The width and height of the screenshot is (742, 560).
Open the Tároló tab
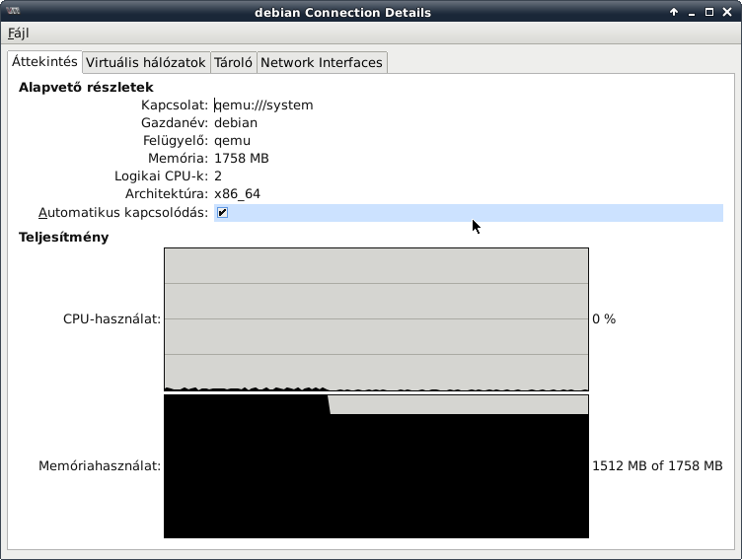[234, 62]
